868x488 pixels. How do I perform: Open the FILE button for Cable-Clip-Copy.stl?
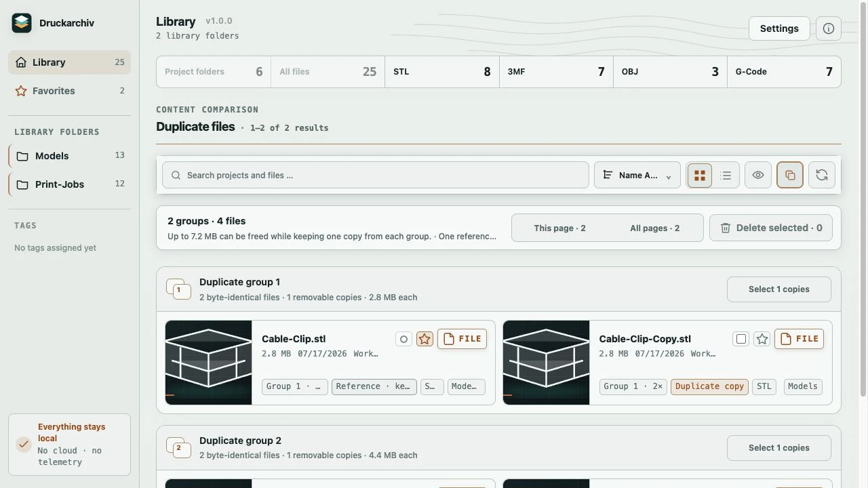pyautogui.click(x=799, y=339)
